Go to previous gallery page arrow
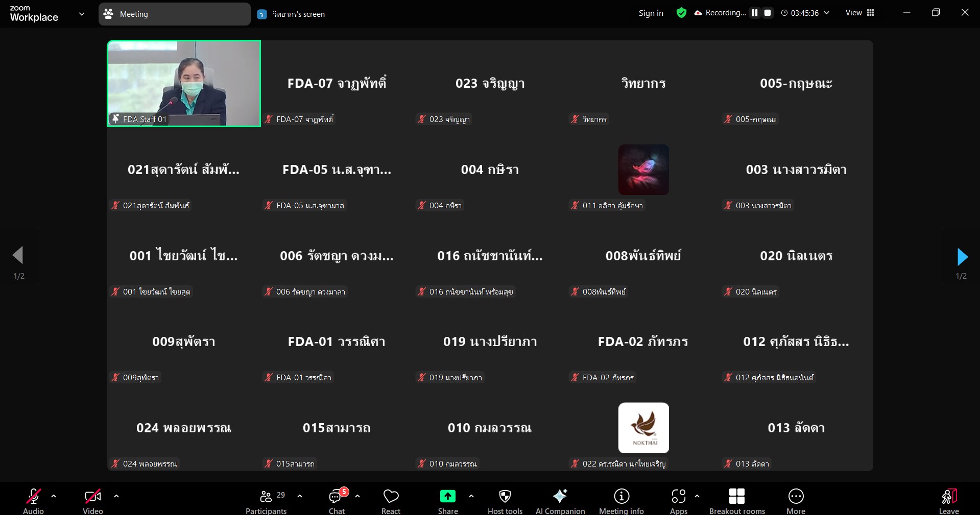Image resolution: width=980 pixels, height=515 pixels. (x=18, y=255)
